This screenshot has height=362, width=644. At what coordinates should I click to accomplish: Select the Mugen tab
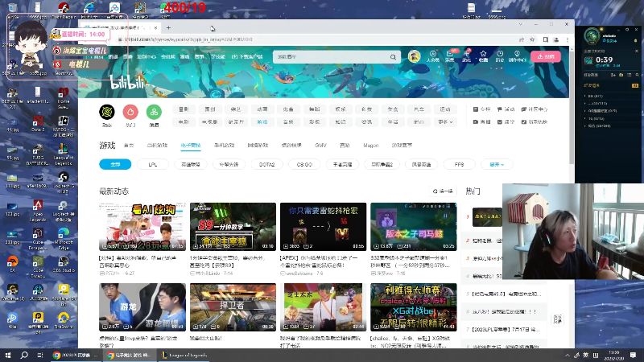(x=371, y=146)
